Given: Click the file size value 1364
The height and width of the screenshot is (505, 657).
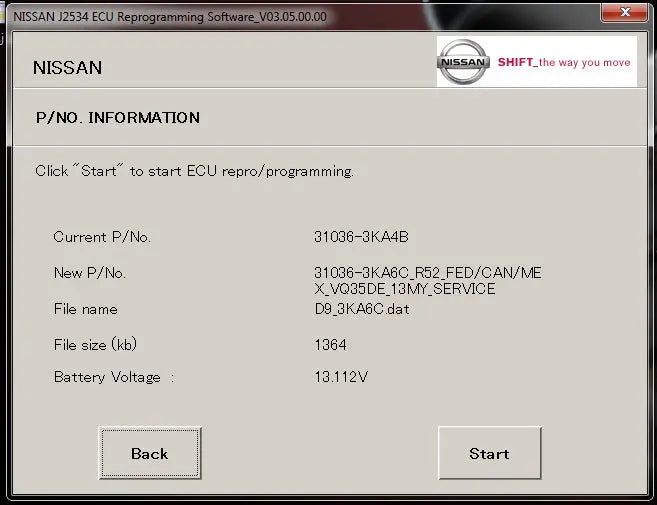Looking at the screenshot, I should click(x=331, y=345).
